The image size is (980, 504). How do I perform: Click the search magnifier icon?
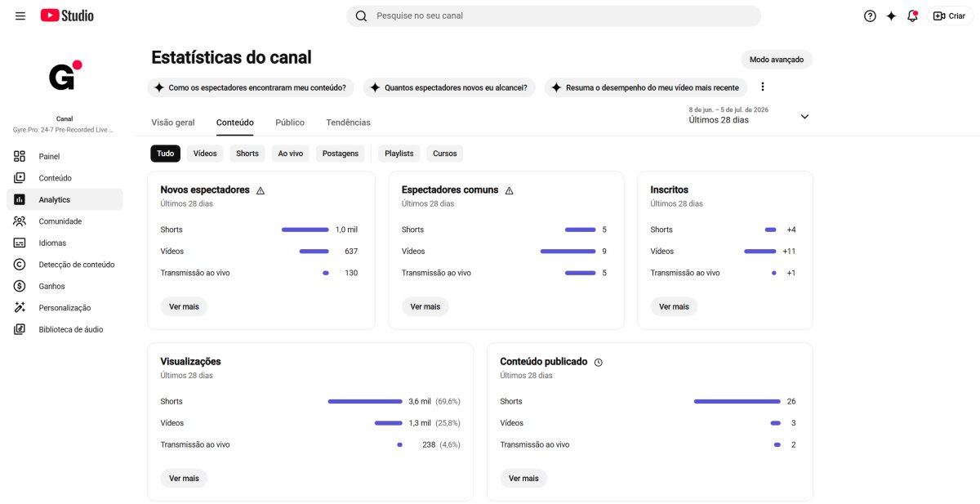click(361, 16)
